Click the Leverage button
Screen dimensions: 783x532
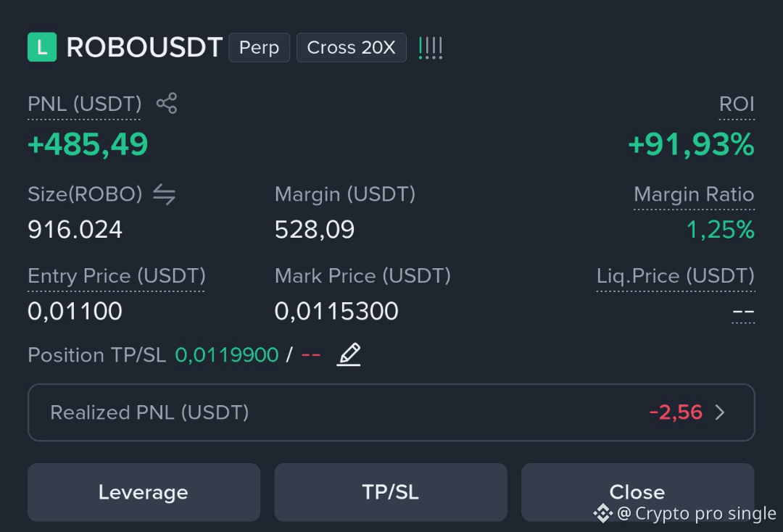click(x=144, y=492)
